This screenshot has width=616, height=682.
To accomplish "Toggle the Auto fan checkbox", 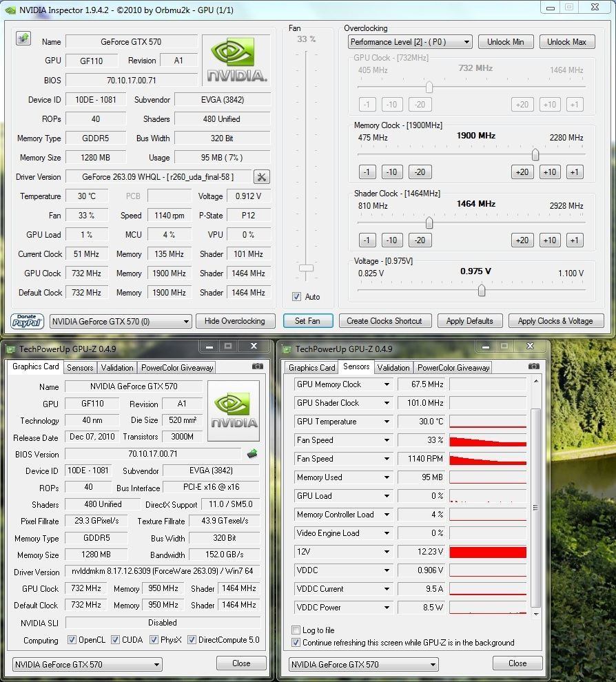I will click(297, 297).
